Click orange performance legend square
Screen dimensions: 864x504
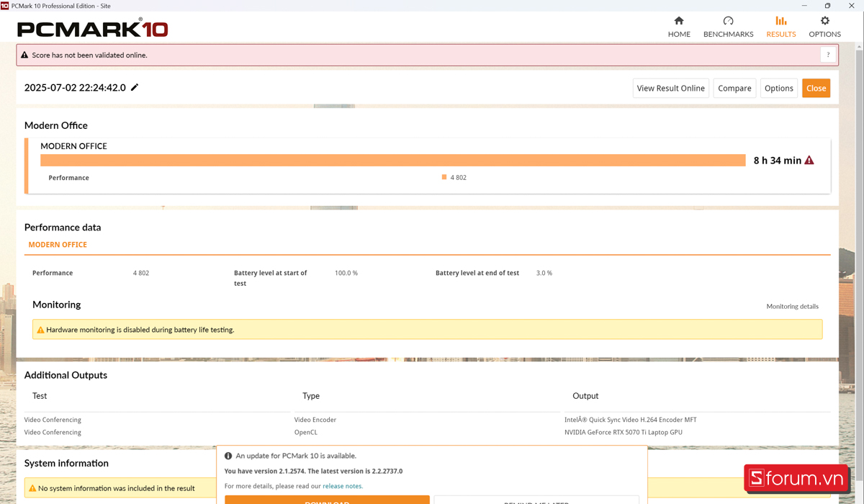click(444, 177)
